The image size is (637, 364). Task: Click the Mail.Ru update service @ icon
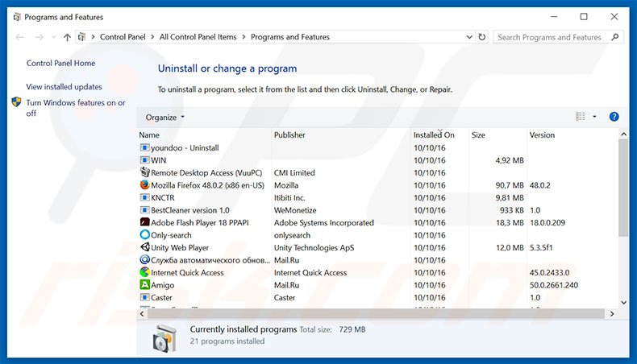144,259
